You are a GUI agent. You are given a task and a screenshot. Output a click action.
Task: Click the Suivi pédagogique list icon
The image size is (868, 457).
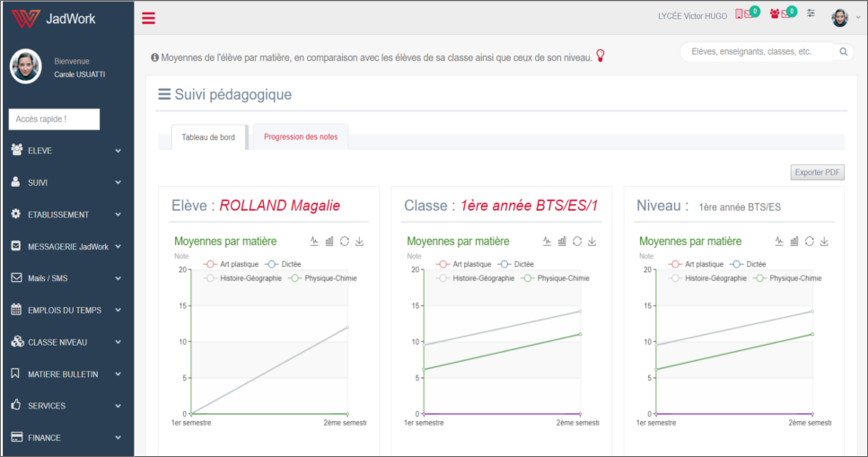point(164,94)
